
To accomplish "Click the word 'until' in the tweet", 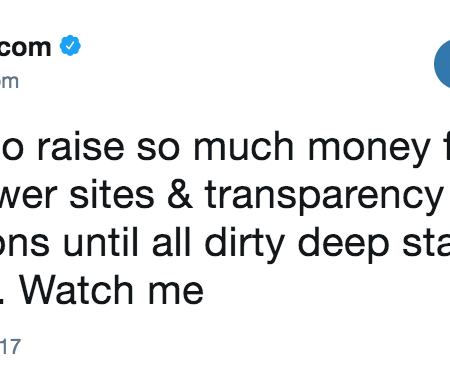I will [x=100, y=242].
